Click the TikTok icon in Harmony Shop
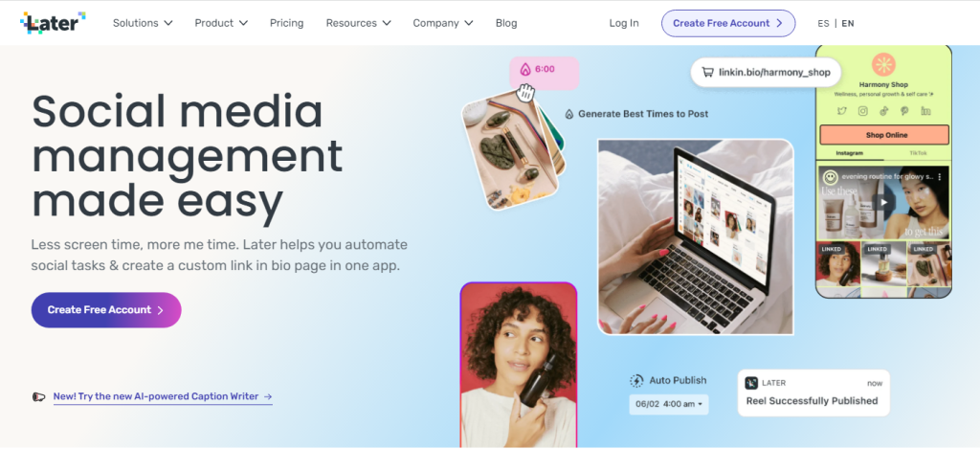This screenshot has width=980, height=449. pyautogui.click(x=883, y=111)
